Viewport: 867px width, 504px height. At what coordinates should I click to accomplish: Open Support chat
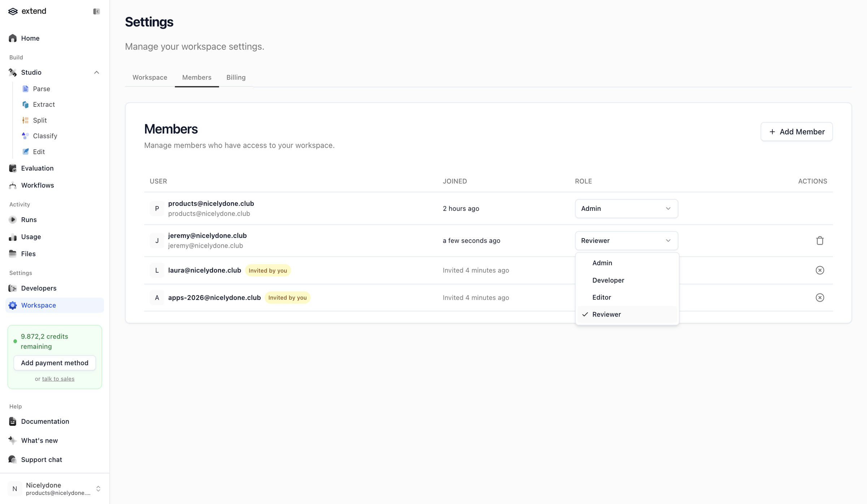(x=41, y=460)
